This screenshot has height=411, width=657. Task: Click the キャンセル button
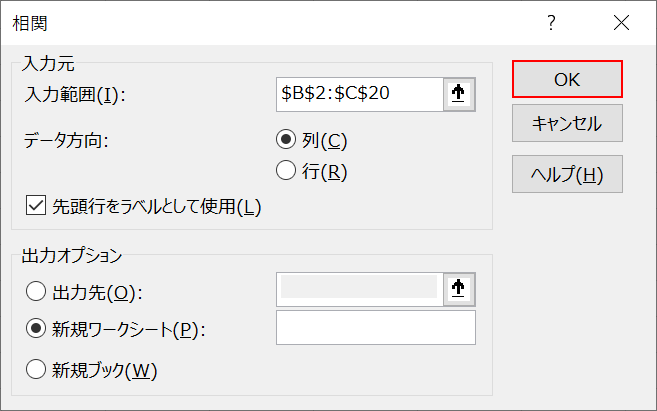click(567, 124)
